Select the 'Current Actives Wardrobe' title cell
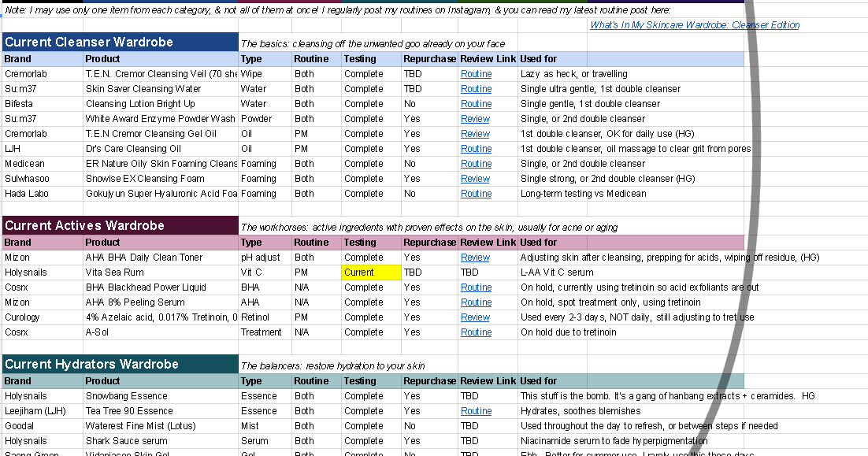The width and height of the screenshot is (868, 456). [121, 225]
